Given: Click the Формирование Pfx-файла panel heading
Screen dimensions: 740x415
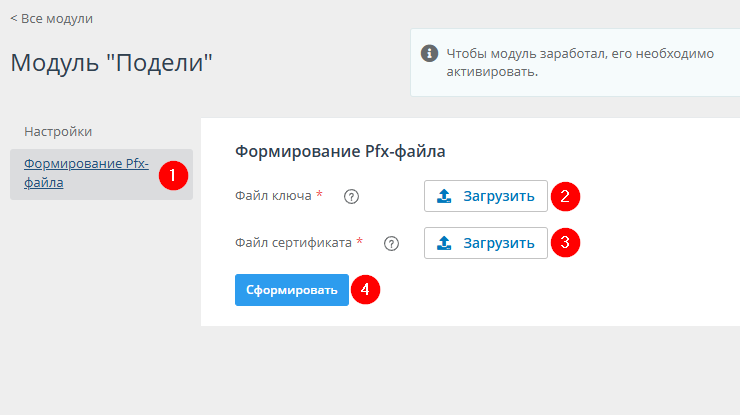Looking at the screenshot, I should [340, 152].
